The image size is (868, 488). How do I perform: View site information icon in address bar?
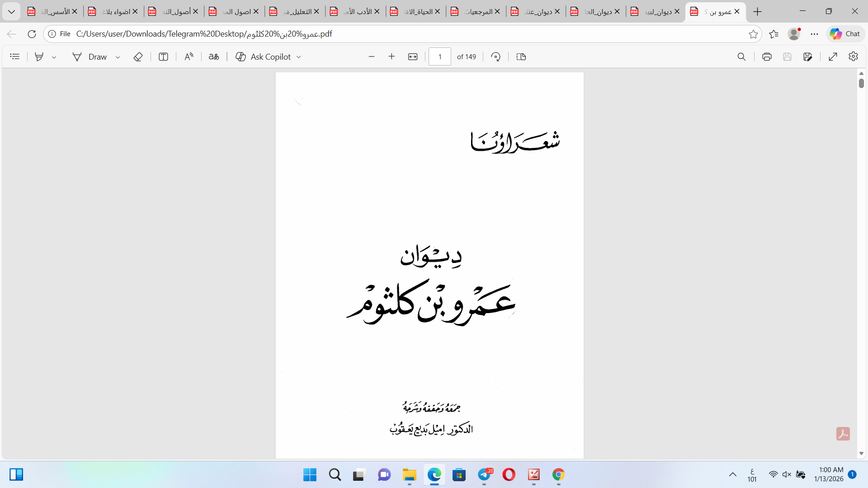pyautogui.click(x=52, y=34)
